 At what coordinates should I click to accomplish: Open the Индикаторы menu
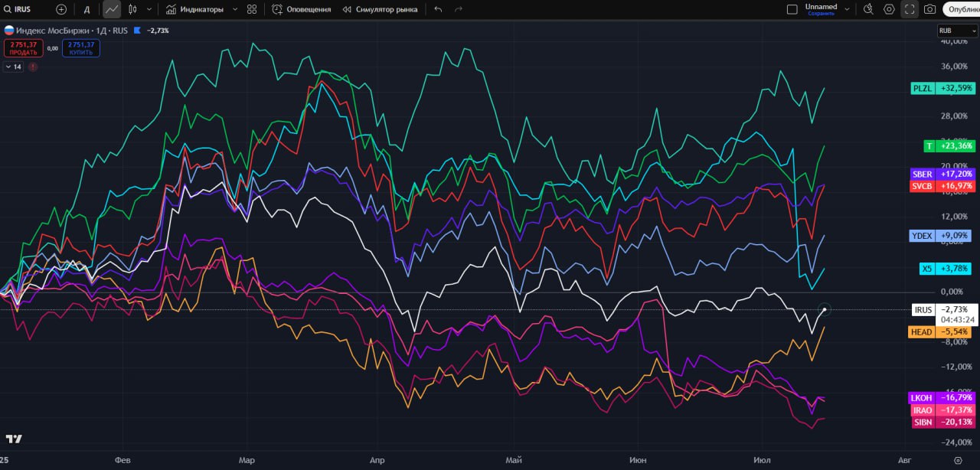click(195, 9)
